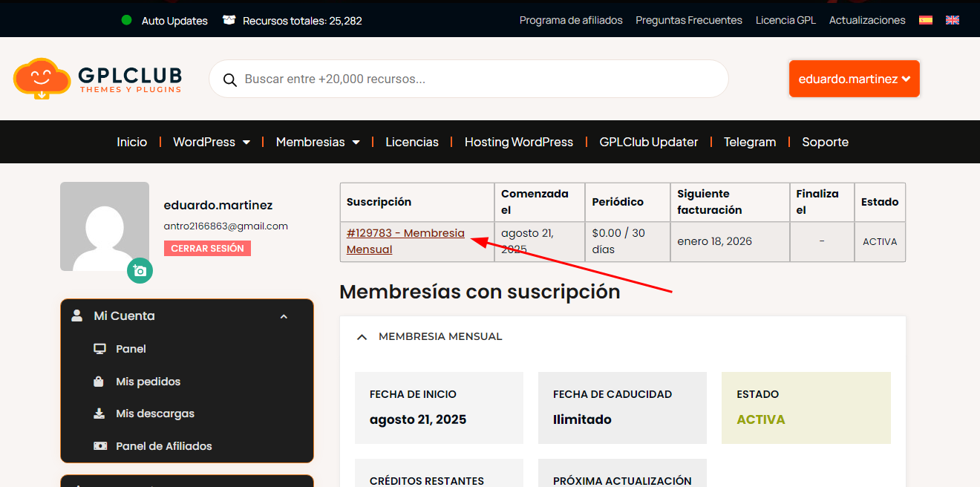The height and width of the screenshot is (487, 980).
Task: Click the 'enero 18, 2026' billing cell
Action: coord(730,241)
